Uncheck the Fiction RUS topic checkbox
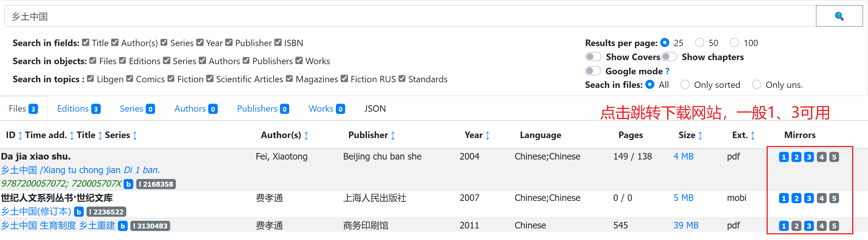The height and width of the screenshot is (240, 868). point(344,79)
